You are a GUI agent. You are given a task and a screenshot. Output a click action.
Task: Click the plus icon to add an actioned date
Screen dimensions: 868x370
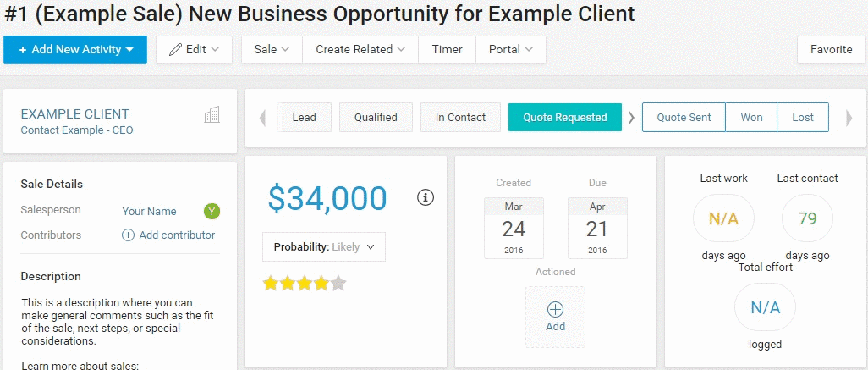555,309
